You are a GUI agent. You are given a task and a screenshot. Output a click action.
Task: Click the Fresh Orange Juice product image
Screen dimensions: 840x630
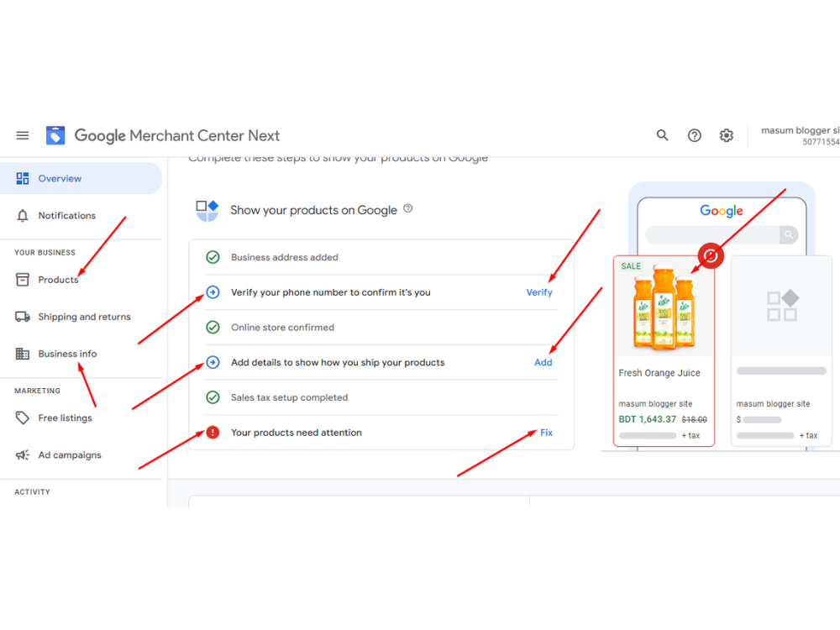664,308
